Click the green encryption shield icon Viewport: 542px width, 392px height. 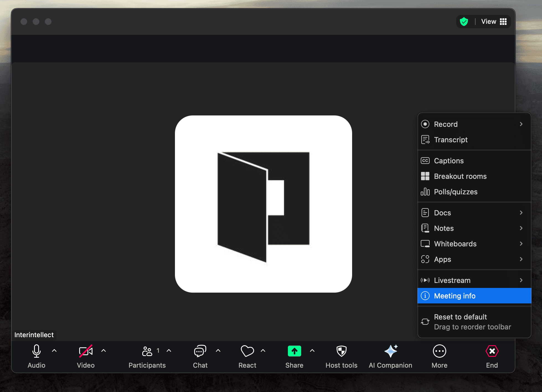point(464,22)
